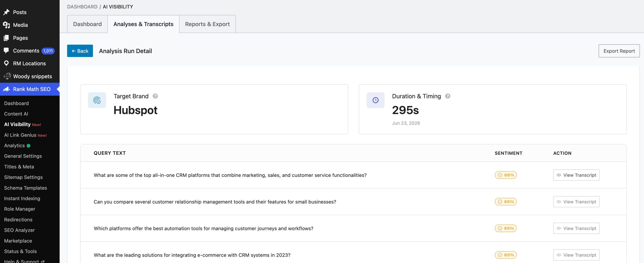
Task: Click the Woody snippets icon
Action: point(7,76)
